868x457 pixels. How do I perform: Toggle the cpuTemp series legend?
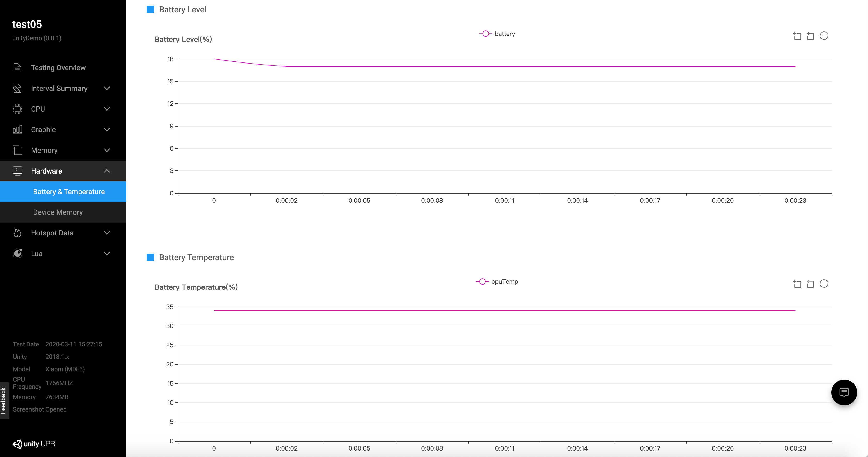pos(497,281)
